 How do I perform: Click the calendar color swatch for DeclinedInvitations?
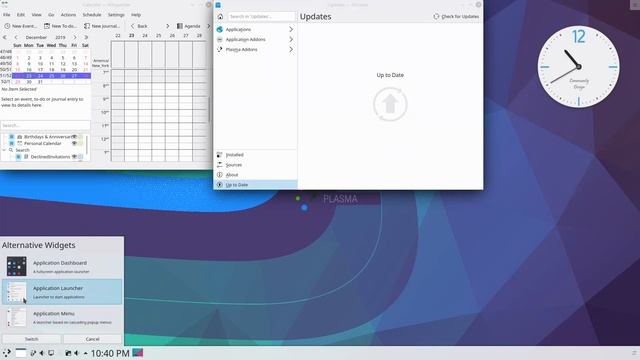click(x=81, y=157)
